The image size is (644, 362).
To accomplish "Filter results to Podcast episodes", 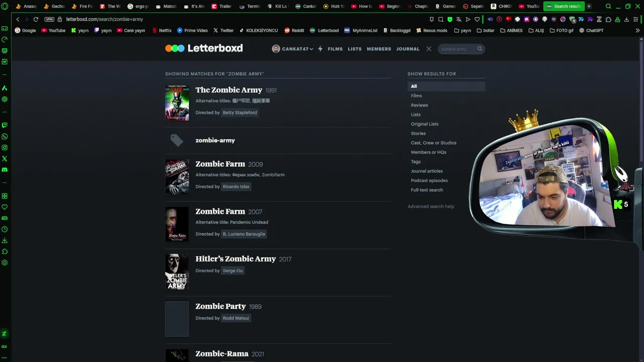I will (x=429, y=180).
